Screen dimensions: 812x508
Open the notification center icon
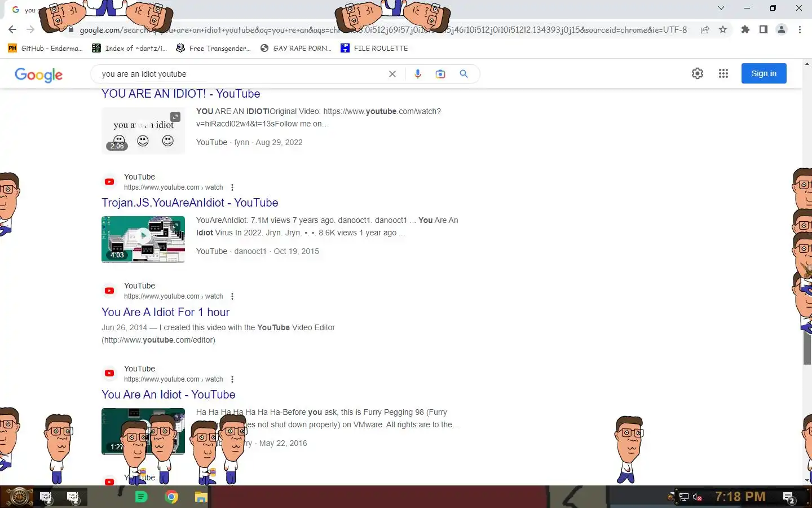click(789, 497)
